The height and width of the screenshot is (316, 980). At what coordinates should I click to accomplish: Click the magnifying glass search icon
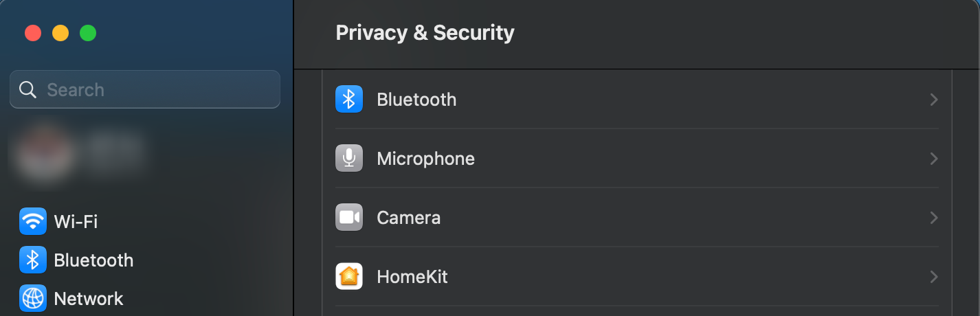point(28,89)
